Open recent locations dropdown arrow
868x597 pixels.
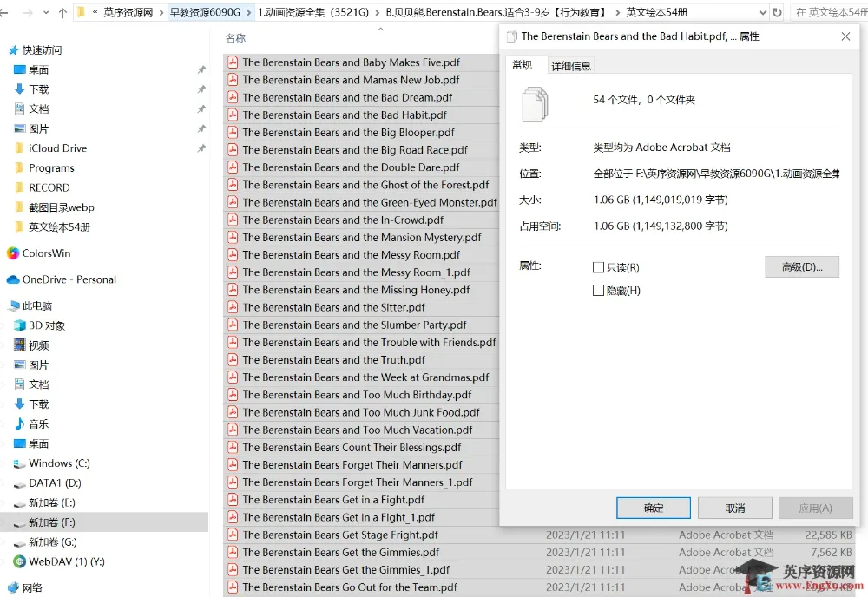tap(45, 12)
